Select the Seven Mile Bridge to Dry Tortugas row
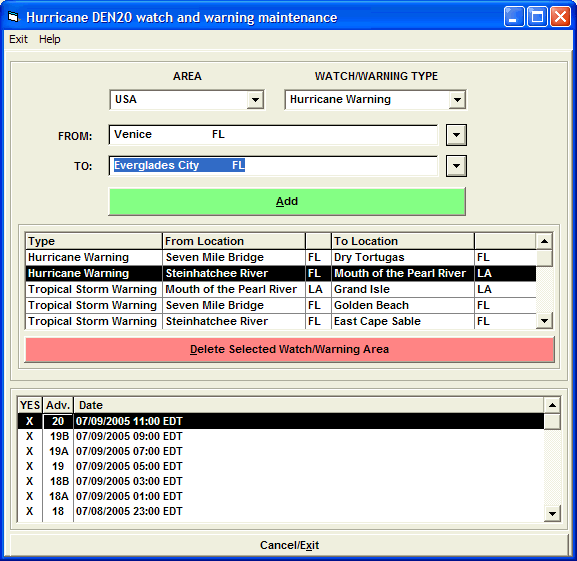 pyautogui.click(x=281, y=257)
